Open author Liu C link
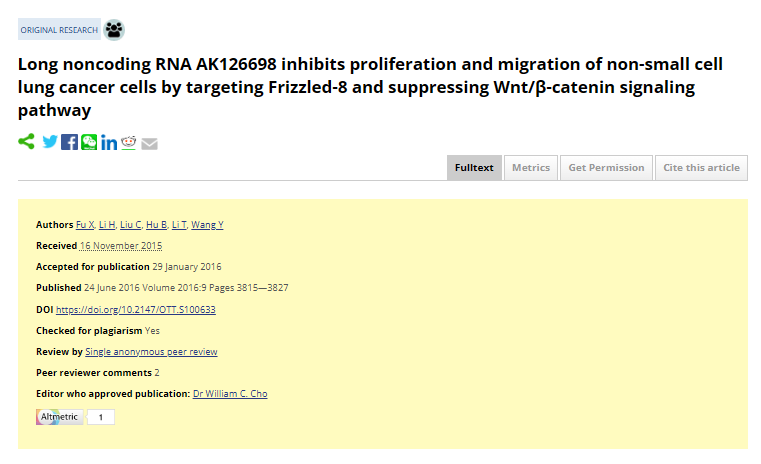761x464 pixels. (x=131, y=225)
